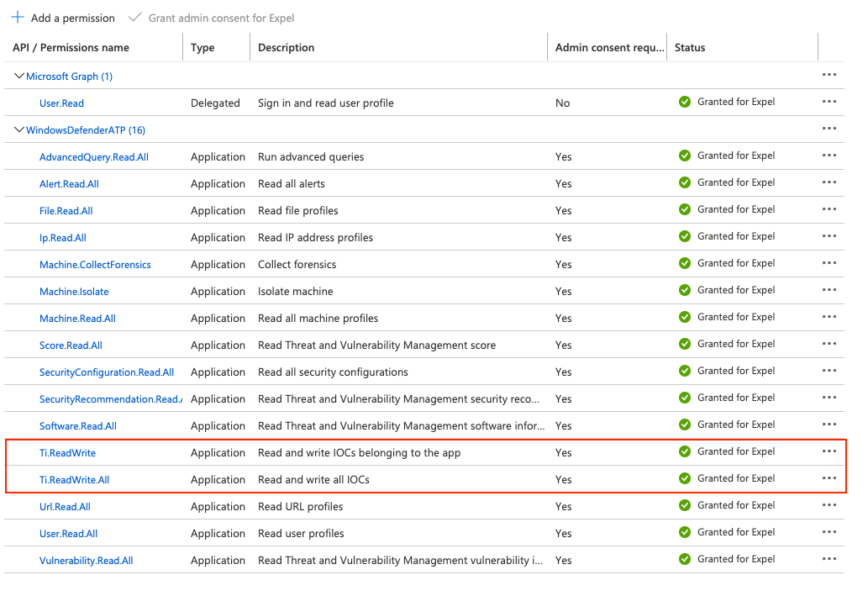Open ellipsis menu for Ti.ReadWrite row
The image size is (868, 596).
coord(829,451)
